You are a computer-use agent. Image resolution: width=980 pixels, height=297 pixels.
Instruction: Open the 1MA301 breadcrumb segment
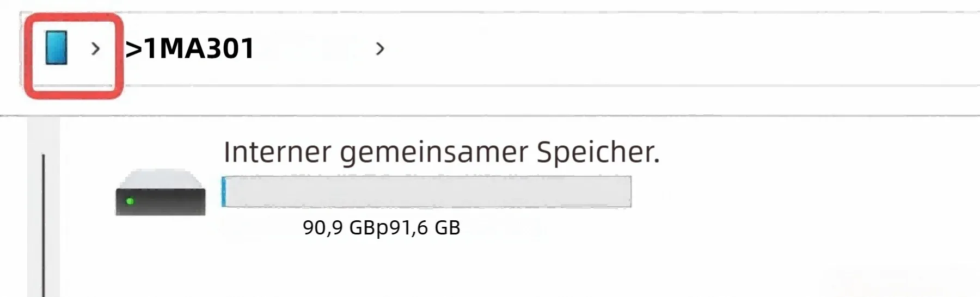coord(191,48)
